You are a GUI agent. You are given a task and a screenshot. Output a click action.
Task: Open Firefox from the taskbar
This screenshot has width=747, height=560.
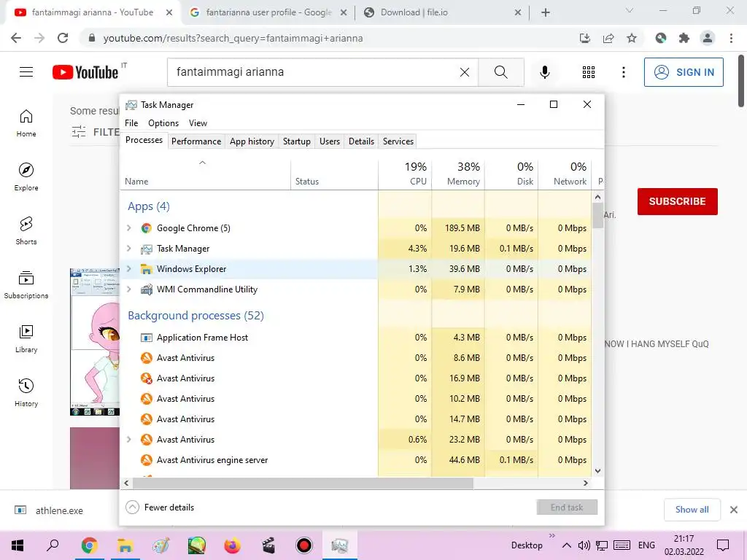tap(233, 545)
